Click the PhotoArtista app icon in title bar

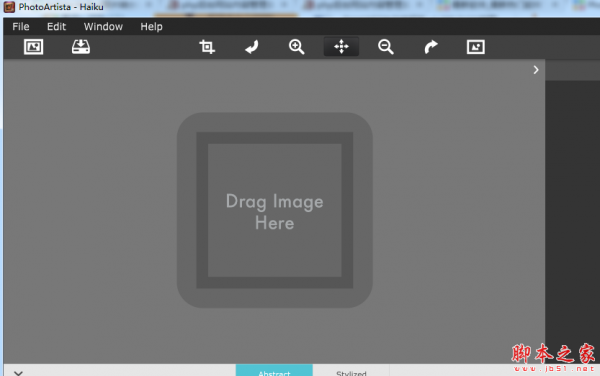coord(9,7)
